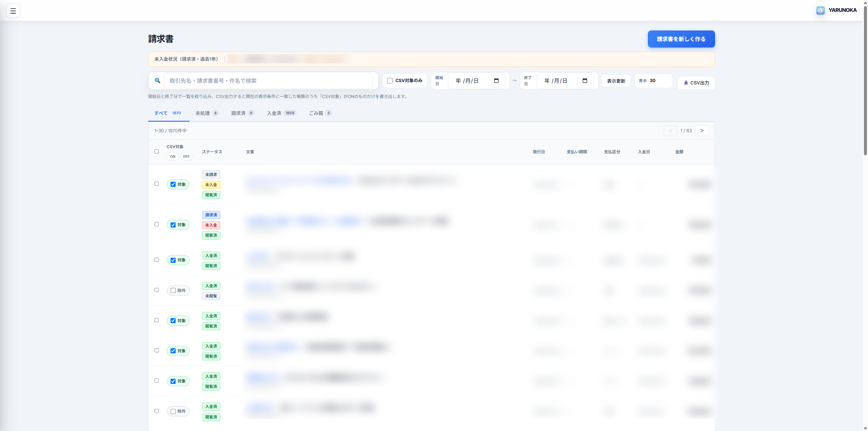Viewport: 868px width, 431px height.
Task: Switch to the 入金済 tab
Action: 281,113
